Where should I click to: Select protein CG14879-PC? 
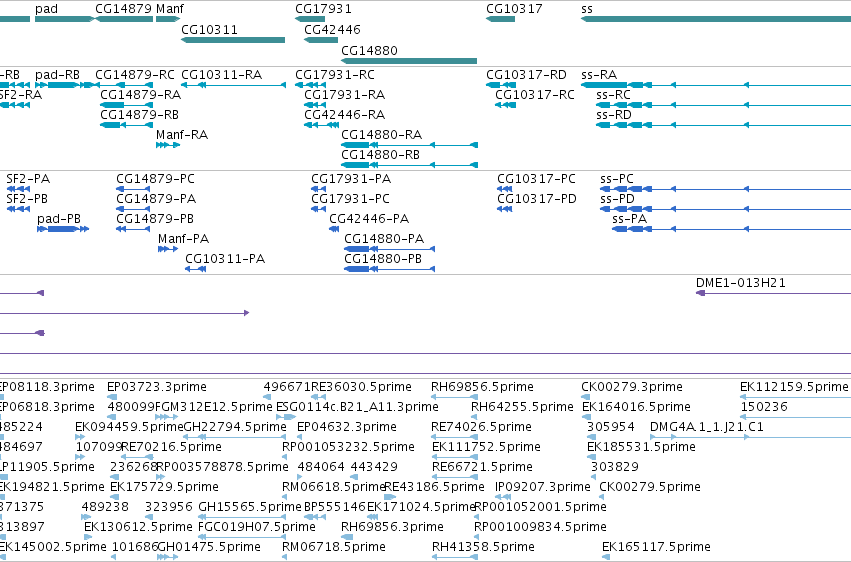click(x=155, y=178)
